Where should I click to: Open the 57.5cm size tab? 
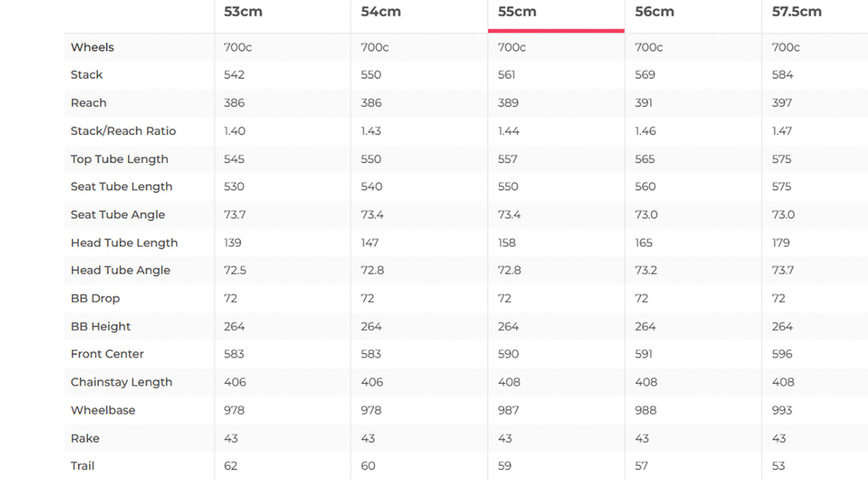tap(797, 12)
